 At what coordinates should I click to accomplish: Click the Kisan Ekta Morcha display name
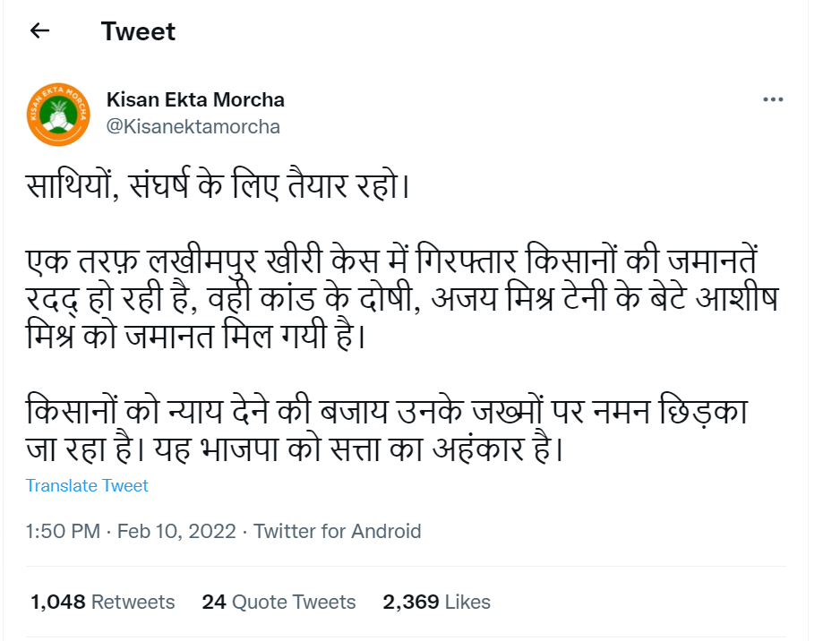[194, 99]
